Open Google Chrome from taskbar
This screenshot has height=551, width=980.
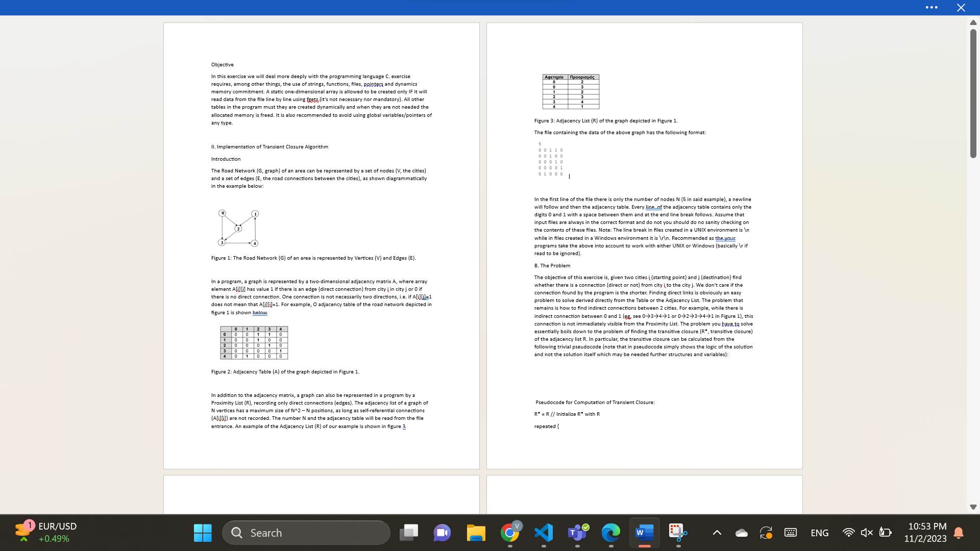pyautogui.click(x=510, y=533)
